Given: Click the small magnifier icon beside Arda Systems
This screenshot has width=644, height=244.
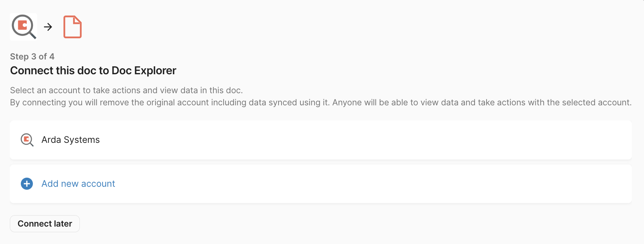Looking at the screenshot, I should [27, 140].
